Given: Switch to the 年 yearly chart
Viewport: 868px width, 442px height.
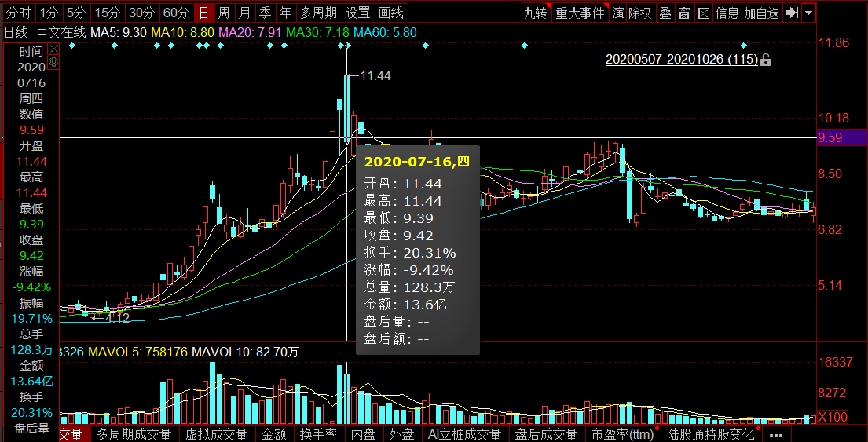Looking at the screenshot, I should (286, 13).
